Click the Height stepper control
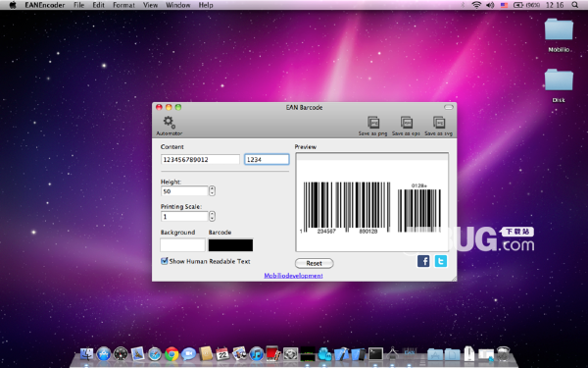The width and height of the screenshot is (588, 368). pyautogui.click(x=212, y=190)
